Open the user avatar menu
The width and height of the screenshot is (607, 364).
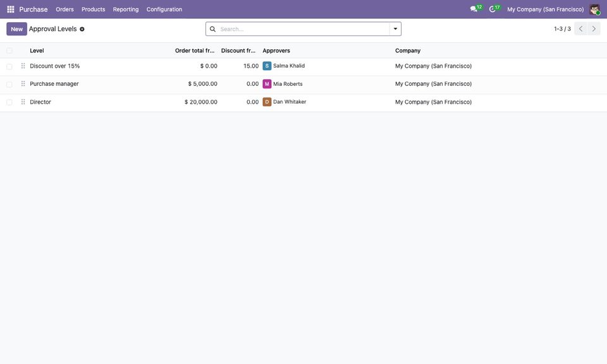(594, 9)
